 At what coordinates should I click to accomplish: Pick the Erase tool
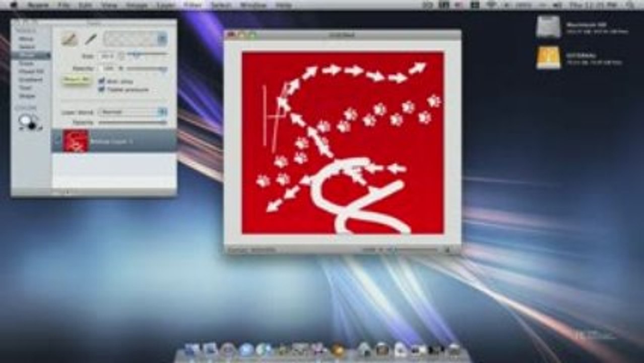pyautogui.click(x=27, y=64)
